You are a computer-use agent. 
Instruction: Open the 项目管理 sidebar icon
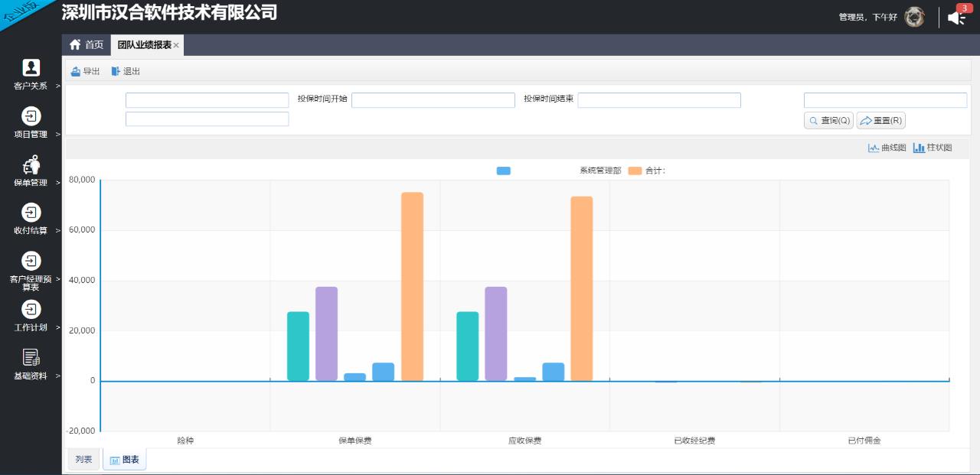[31, 116]
